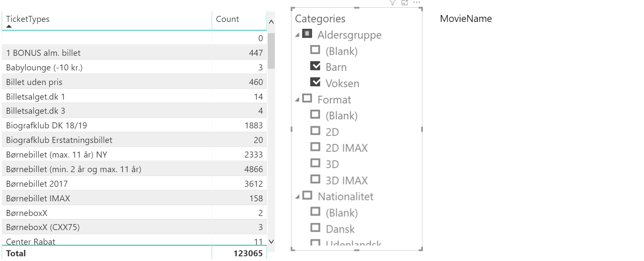The image size is (644, 261).
Task: Select the Billetsalget.dk 1 row
Action: (x=134, y=97)
